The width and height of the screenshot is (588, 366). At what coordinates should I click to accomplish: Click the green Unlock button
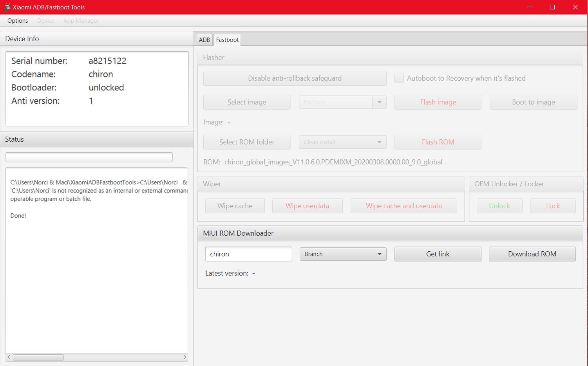(499, 206)
